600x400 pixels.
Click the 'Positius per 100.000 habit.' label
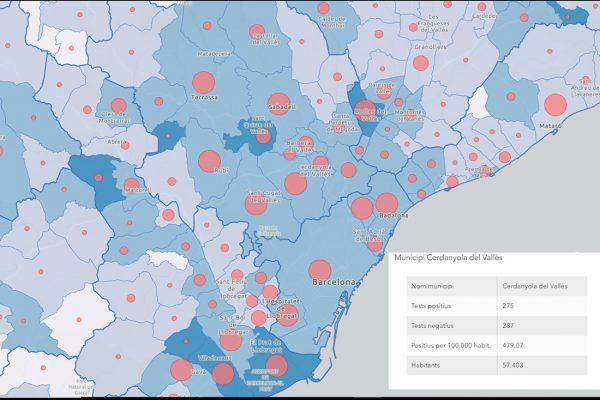[x=451, y=345]
